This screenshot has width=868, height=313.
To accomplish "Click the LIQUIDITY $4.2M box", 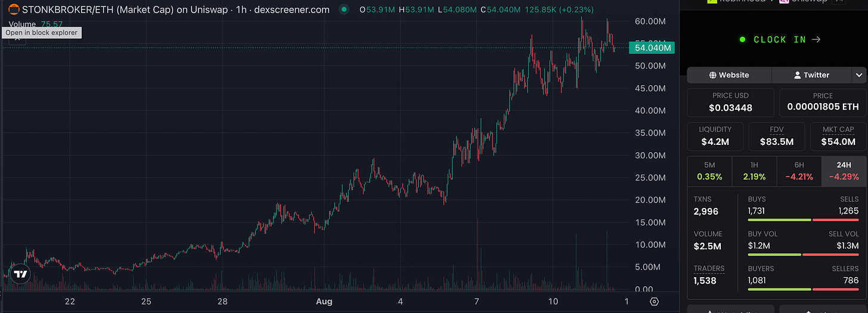I will tap(715, 136).
